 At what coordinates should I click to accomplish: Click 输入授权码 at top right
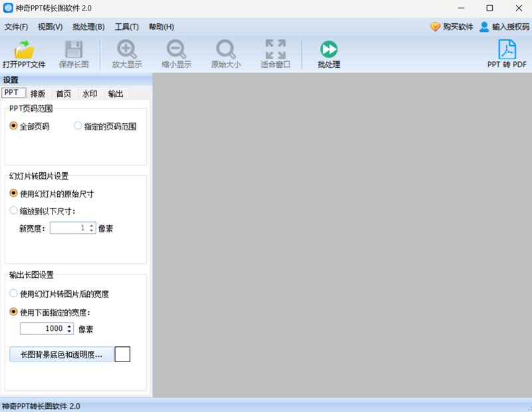(x=507, y=27)
